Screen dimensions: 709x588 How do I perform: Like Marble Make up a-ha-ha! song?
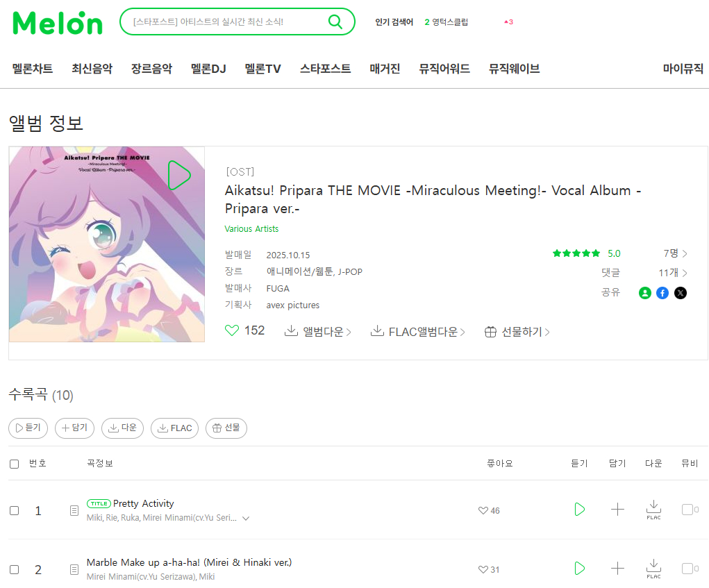483,569
